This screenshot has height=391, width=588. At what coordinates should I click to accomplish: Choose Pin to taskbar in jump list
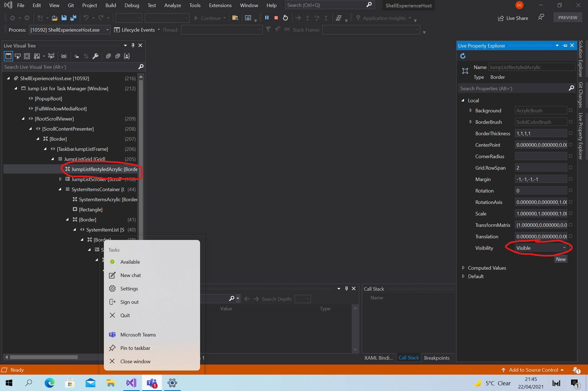tap(135, 348)
